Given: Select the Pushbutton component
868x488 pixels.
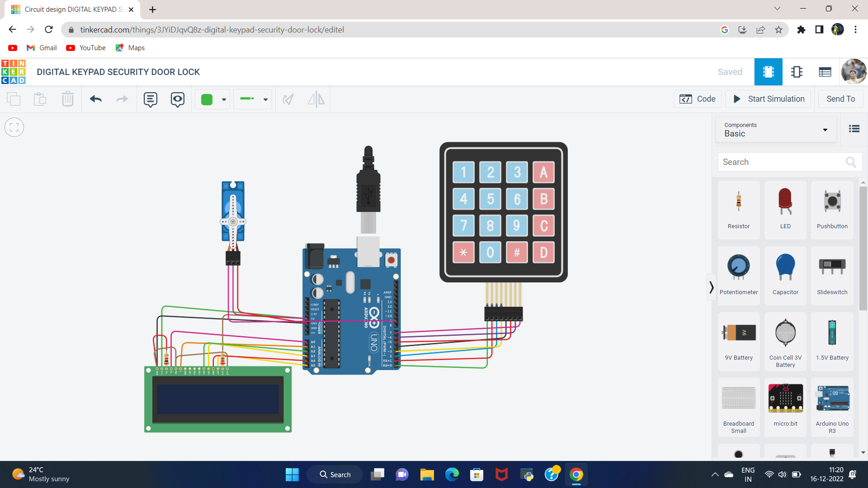Looking at the screenshot, I should (832, 210).
